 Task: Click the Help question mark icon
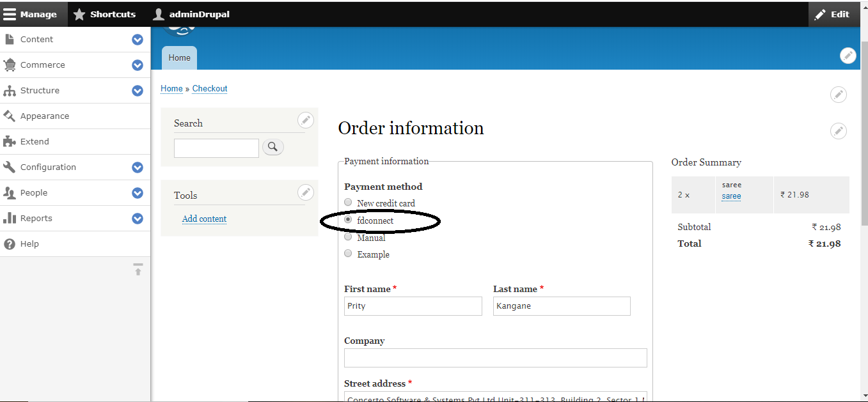10,244
